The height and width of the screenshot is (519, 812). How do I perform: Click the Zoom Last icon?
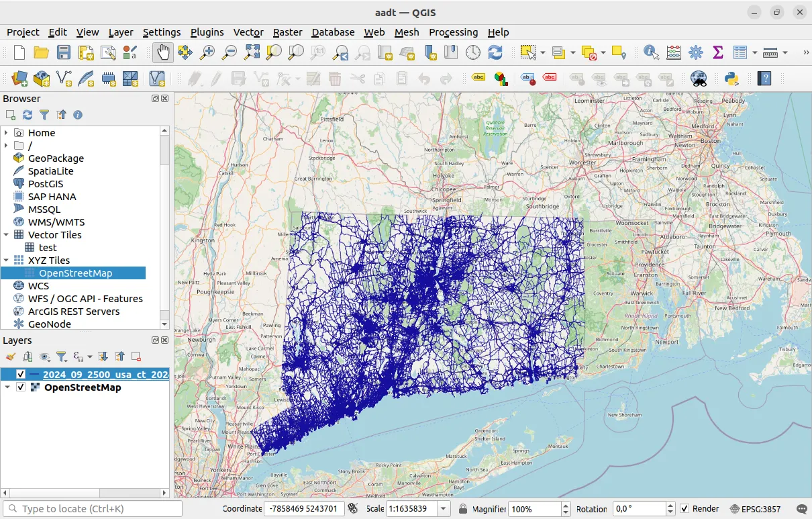(341, 52)
